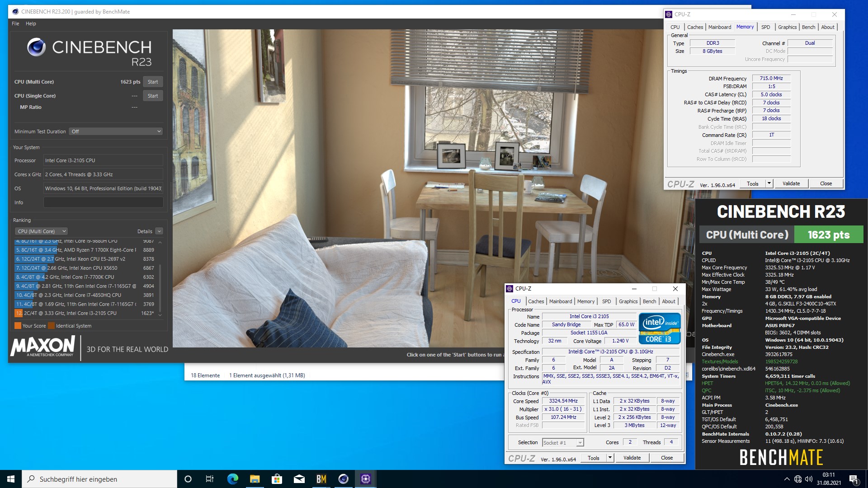The image size is (868, 488).
Task: Click Validate in lower CPU-Z window
Action: tap(632, 458)
